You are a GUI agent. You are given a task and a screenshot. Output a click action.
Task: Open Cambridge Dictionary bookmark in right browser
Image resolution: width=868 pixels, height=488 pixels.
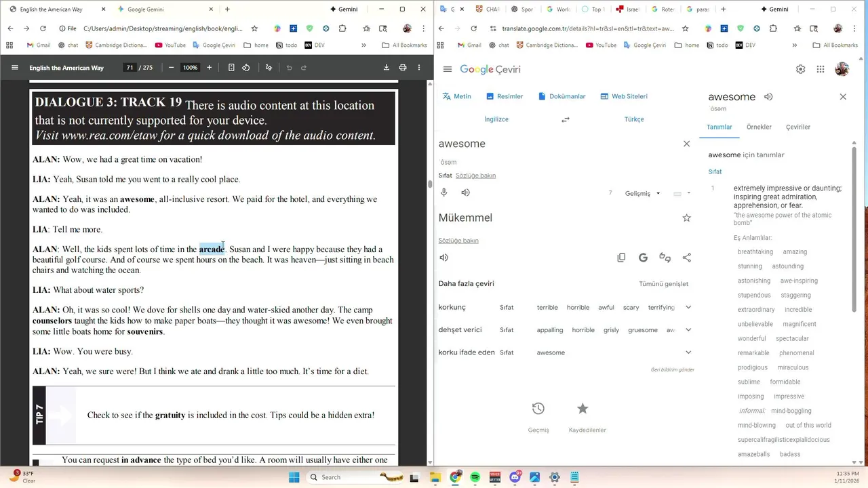[x=547, y=45]
